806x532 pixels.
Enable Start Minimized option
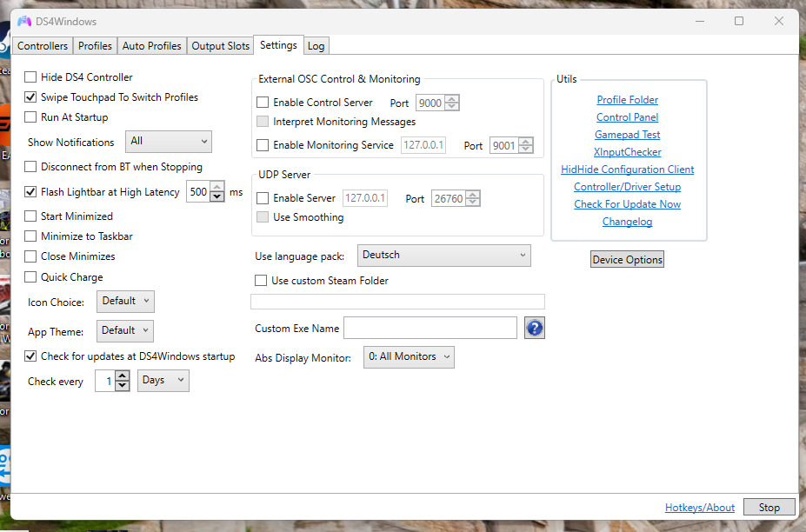pos(30,216)
